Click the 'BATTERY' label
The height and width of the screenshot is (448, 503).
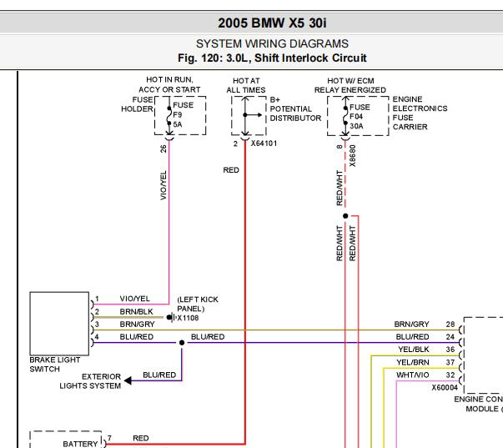coord(80,444)
